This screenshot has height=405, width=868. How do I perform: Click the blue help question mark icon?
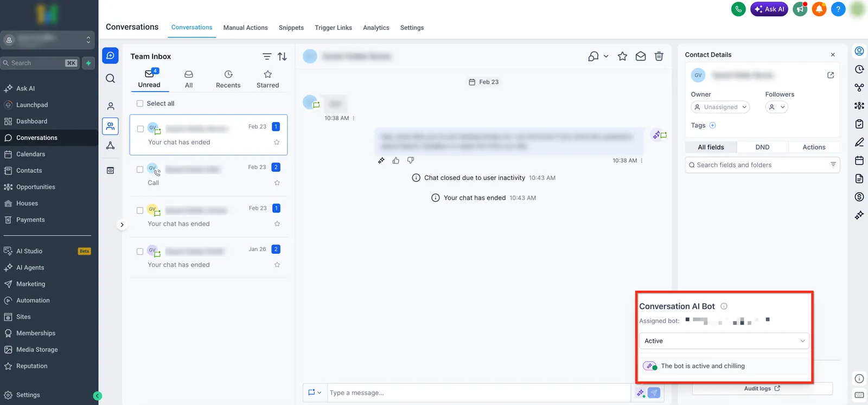click(x=838, y=9)
